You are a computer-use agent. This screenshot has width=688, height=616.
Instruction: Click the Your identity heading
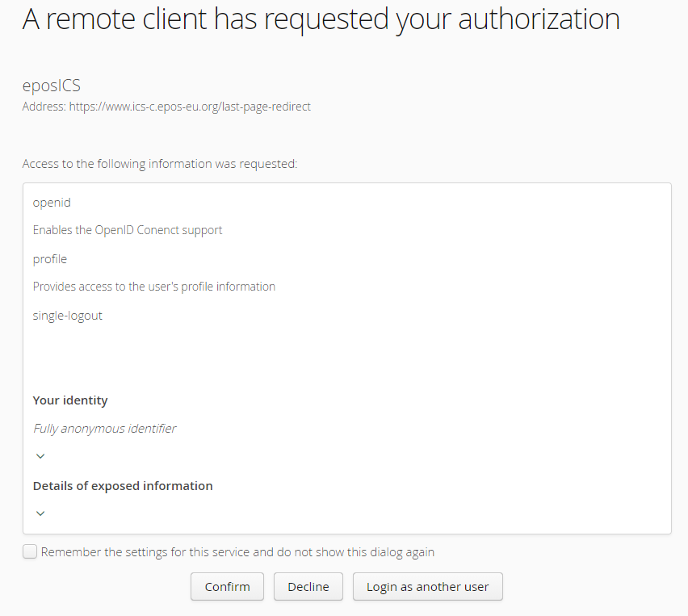pos(70,400)
